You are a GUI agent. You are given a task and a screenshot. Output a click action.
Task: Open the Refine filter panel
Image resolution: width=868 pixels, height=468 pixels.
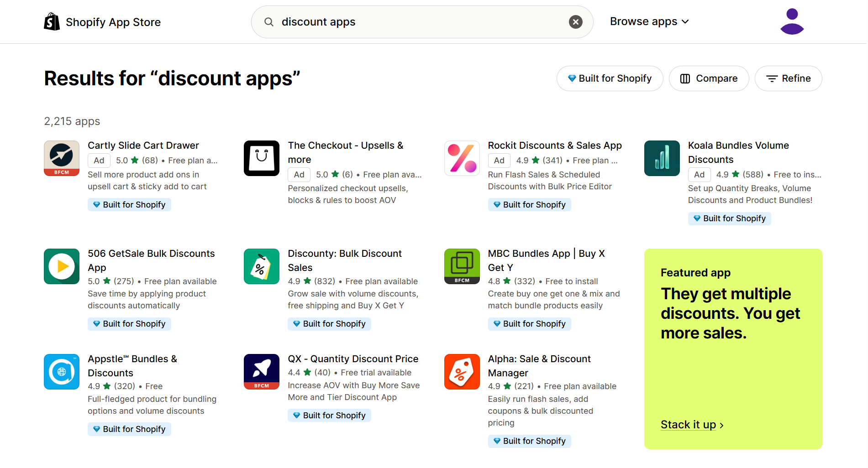[x=788, y=78]
